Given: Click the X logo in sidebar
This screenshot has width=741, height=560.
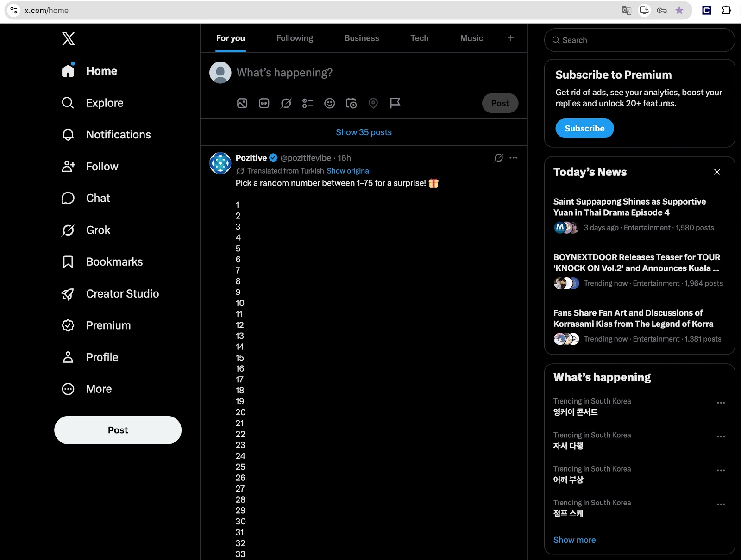Looking at the screenshot, I should [x=69, y=38].
